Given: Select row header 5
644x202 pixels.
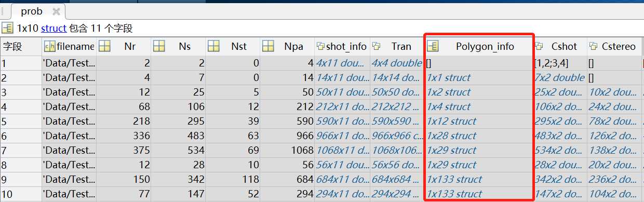Looking at the screenshot, I should click(x=21, y=121).
